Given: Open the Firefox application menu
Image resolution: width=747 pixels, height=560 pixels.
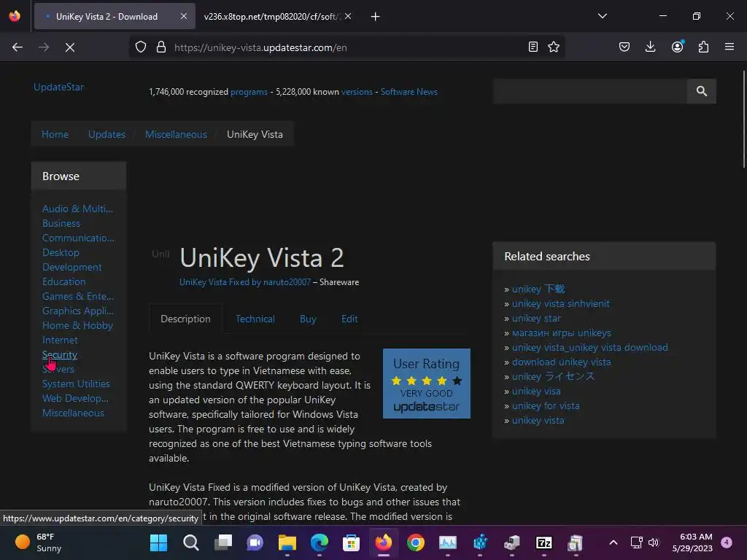Looking at the screenshot, I should (x=729, y=47).
